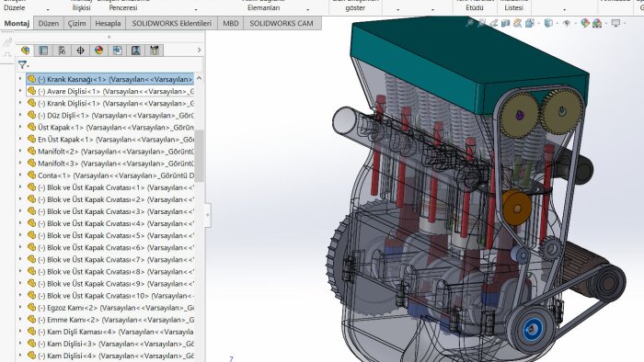The width and height of the screenshot is (644, 362).
Task: Open the SOLIDWORKS CAM ribbon tab
Action: pyautogui.click(x=282, y=23)
